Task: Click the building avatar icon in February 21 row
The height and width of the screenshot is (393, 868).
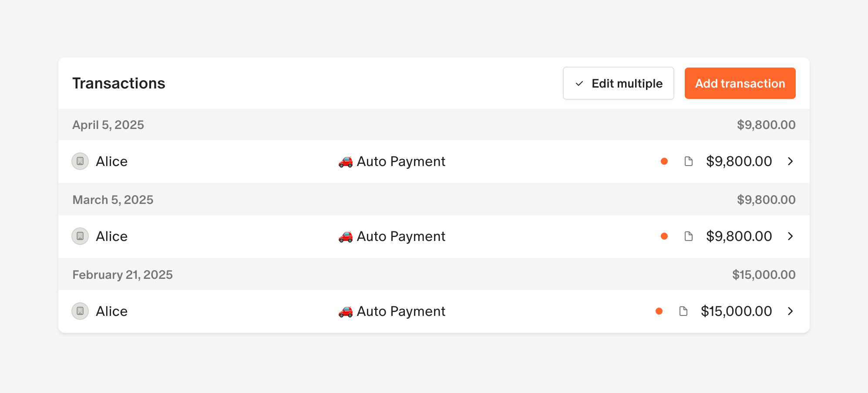Action: (x=80, y=311)
